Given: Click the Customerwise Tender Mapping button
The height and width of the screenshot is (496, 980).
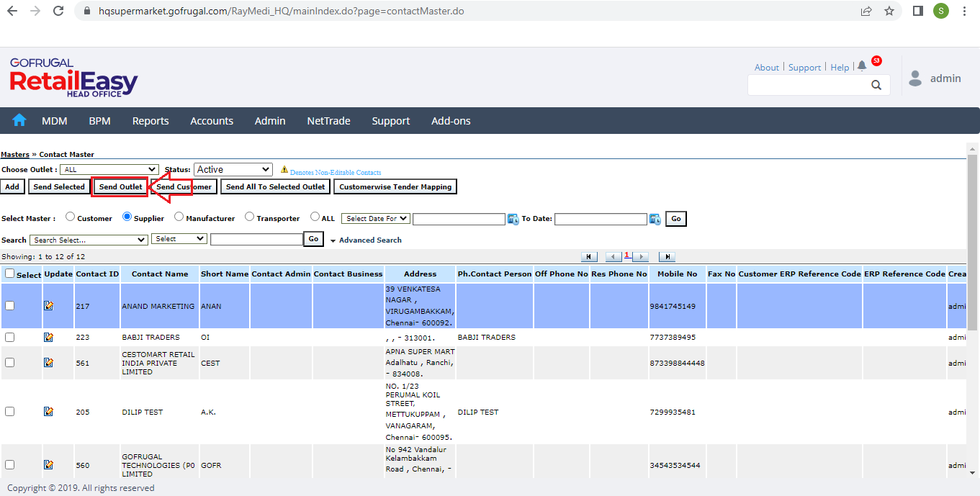Looking at the screenshot, I should pos(395,187).
